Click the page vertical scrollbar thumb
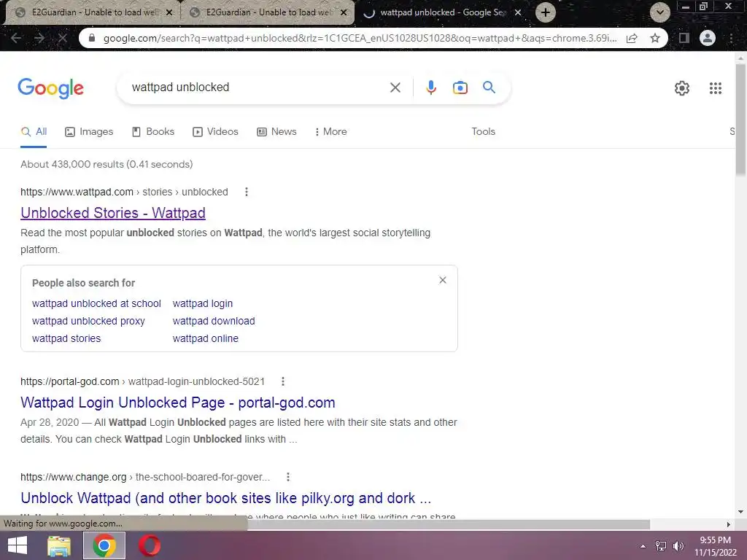This screenshot has height=560, width=747. click(740, 119)
